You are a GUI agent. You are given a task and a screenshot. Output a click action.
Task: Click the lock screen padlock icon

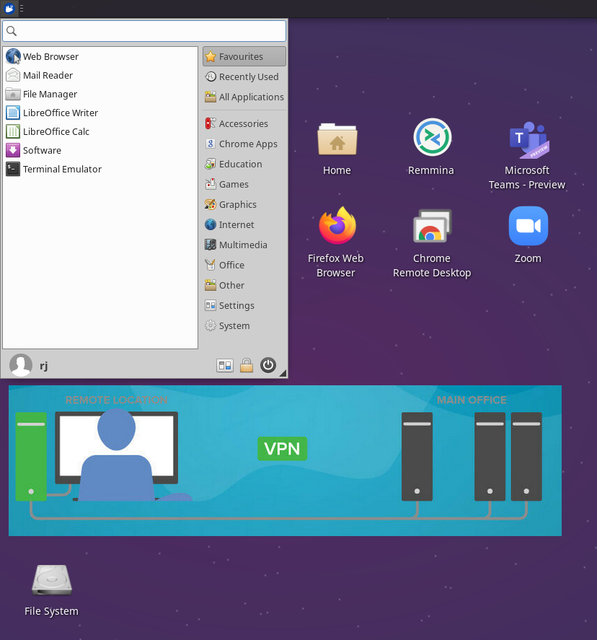[246, 365]
